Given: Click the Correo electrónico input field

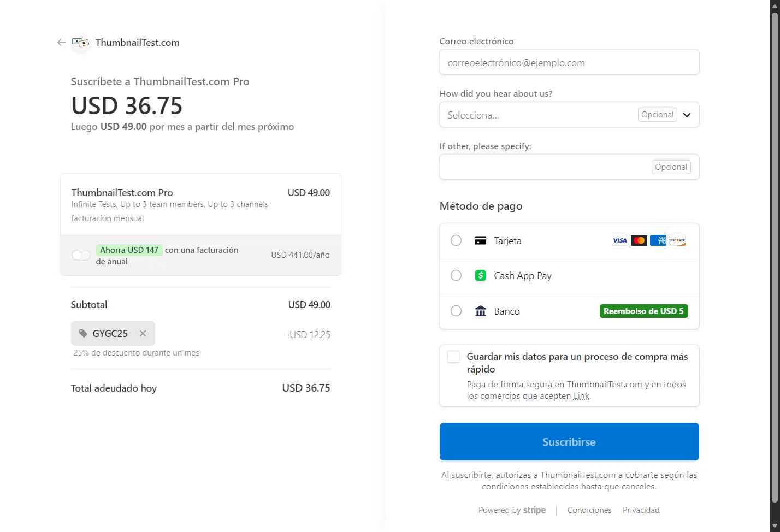Looking at the screenshot, I should [x=569, y=62].
